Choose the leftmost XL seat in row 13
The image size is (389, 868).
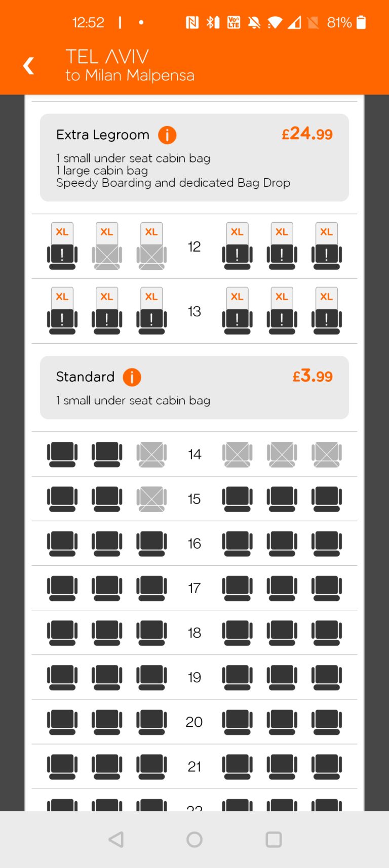tap(62, 311)
